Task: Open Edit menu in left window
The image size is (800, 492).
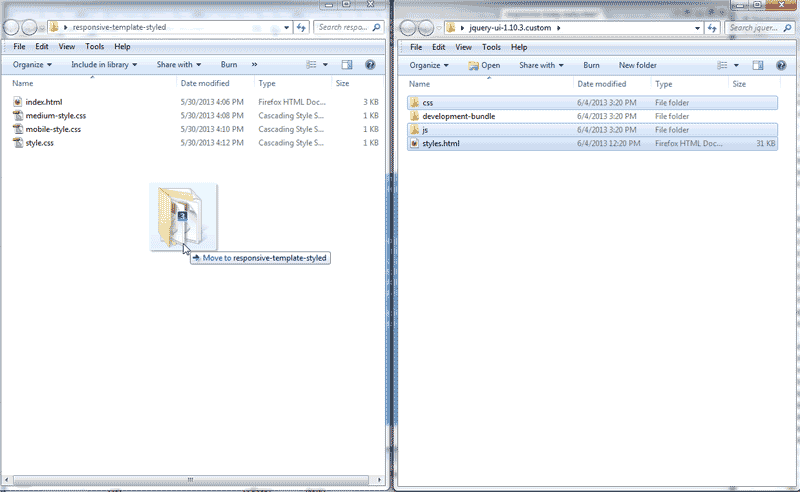Action: pyautogui.click(x=42, y=46)
